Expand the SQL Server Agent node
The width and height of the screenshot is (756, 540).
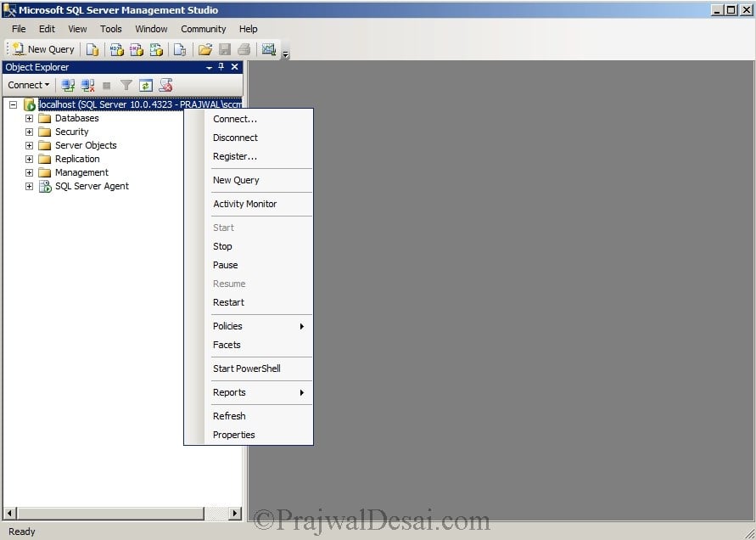click(x=30, y=186)
